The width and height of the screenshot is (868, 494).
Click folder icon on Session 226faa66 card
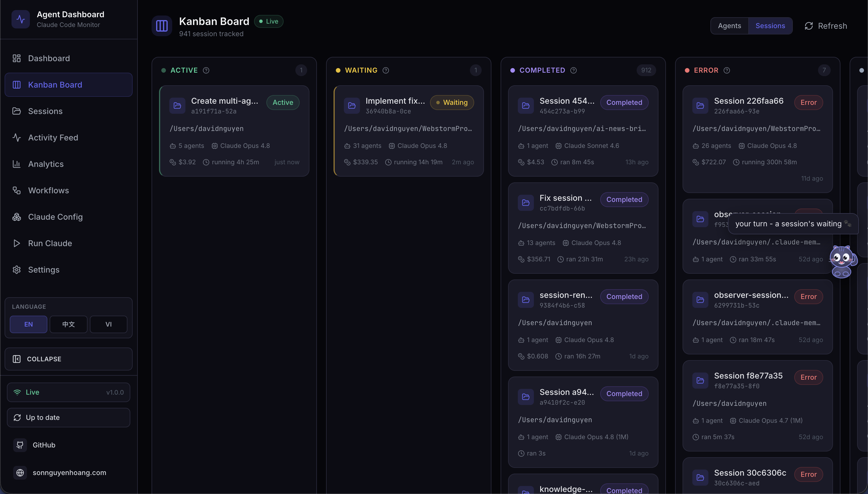[700, 105]
